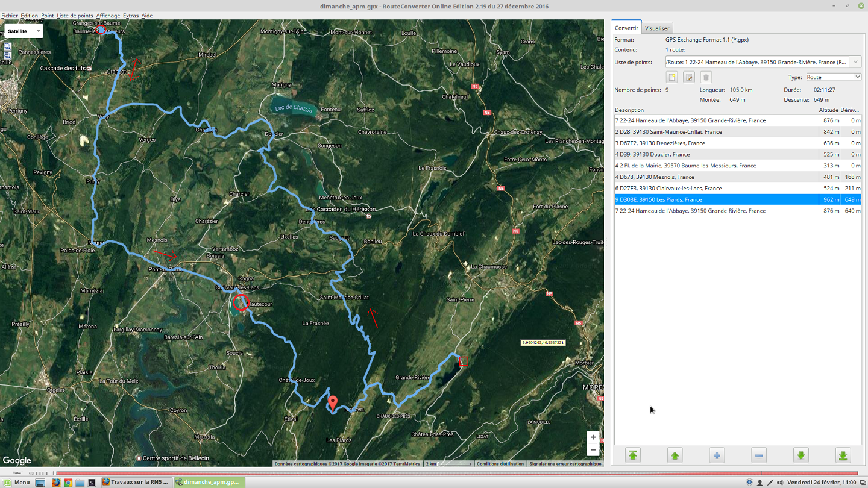Click Signaler une erreur cartographique link
The width and height of the screenshot is (868, 488).
565,464
